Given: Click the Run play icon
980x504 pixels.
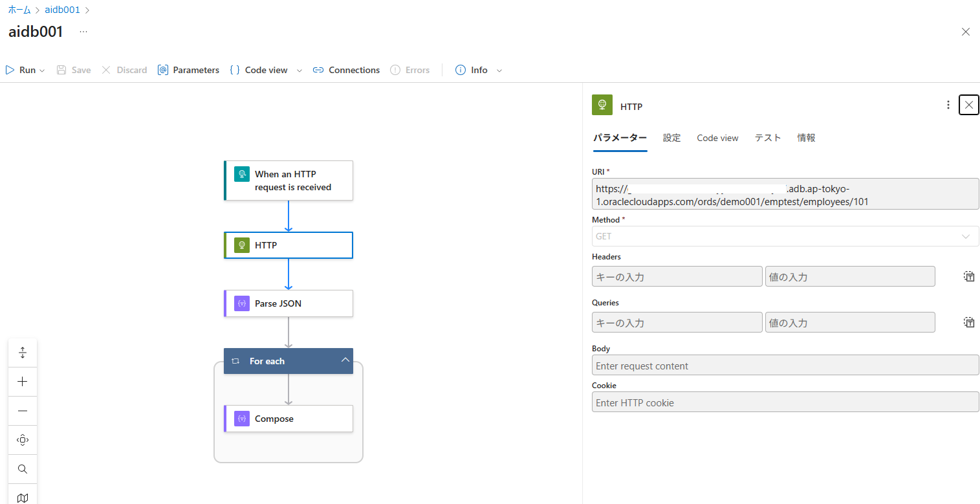Looking at the screenshot, I should [10, 70].
